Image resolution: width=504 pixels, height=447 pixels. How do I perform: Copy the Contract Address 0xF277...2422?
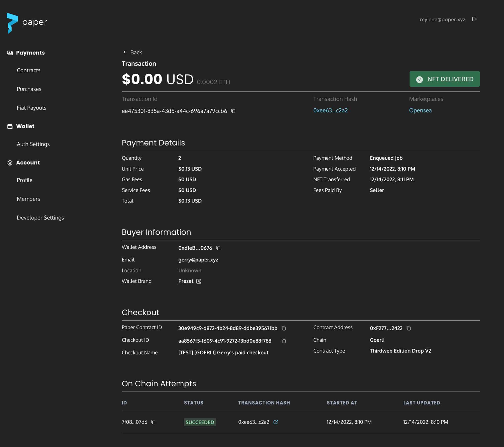click(x=408, y=328)
